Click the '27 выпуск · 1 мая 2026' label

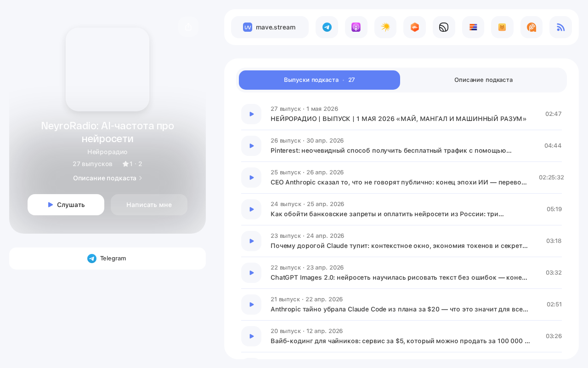click(x=304, y=109)
